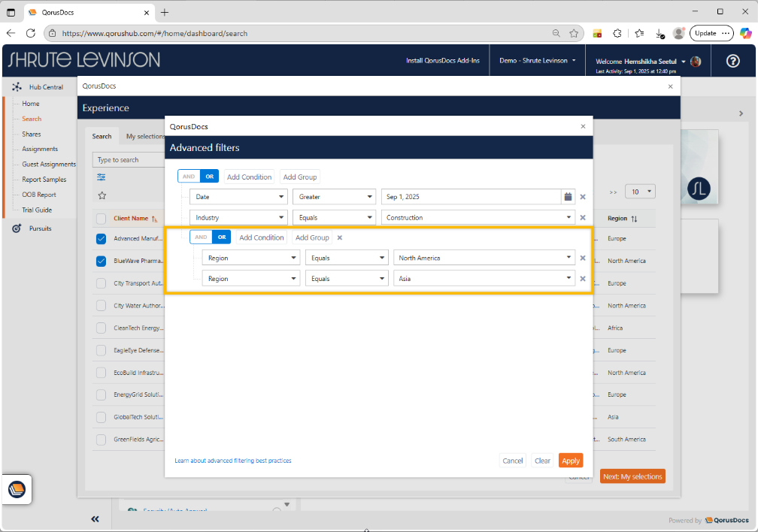Toggle top-level AND operator
The width and height of the screenshot is (758, 532).
(x=189, y=177)
